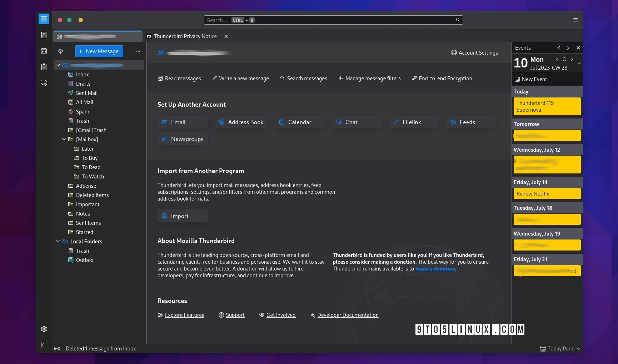Collapse the [Mailbox] folder
This screenshot has width=618, height=364.
pos(64,139)
